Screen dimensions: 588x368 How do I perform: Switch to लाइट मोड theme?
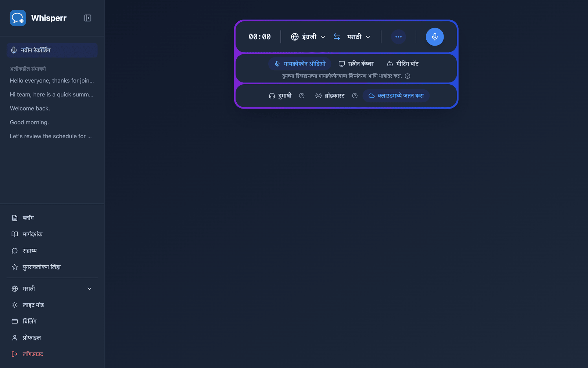pos(52,305)
